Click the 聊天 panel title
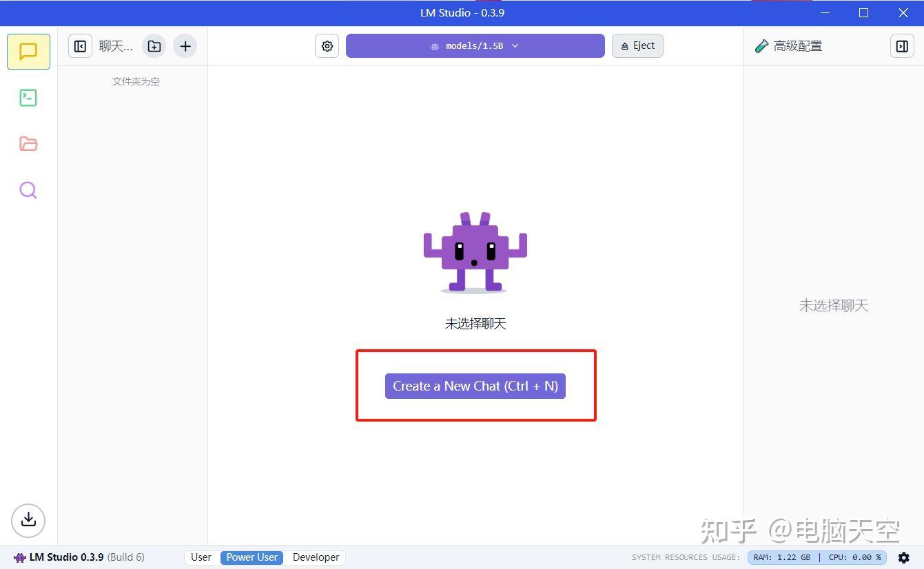The width and height of the screenshot is (924, 569). 116,46
